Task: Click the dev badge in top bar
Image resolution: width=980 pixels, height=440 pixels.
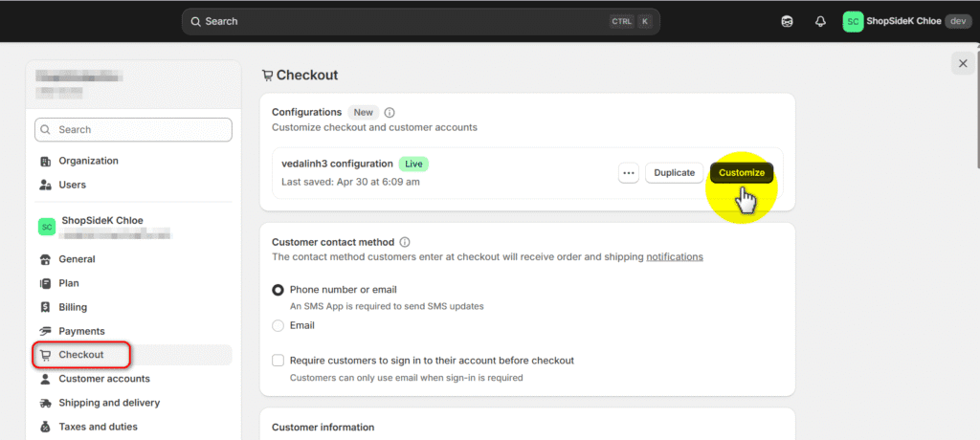Action: [x=959, y=21]
